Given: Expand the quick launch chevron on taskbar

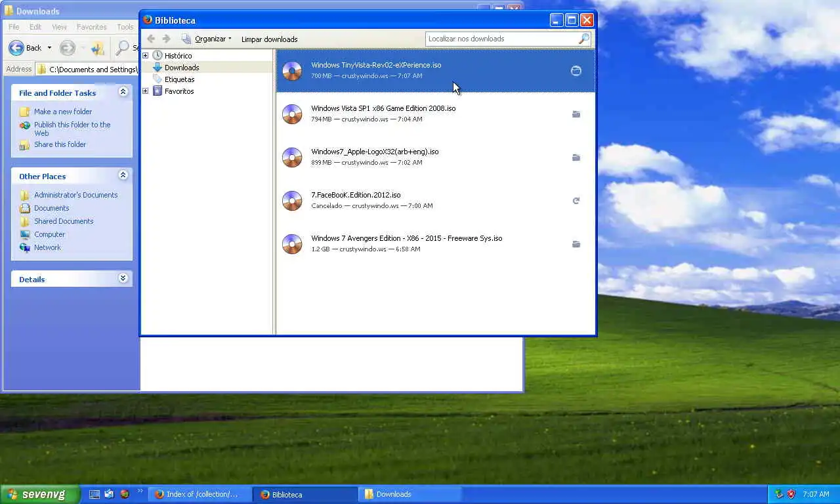Looking at the screenshot, I should (x=140, y=491).
